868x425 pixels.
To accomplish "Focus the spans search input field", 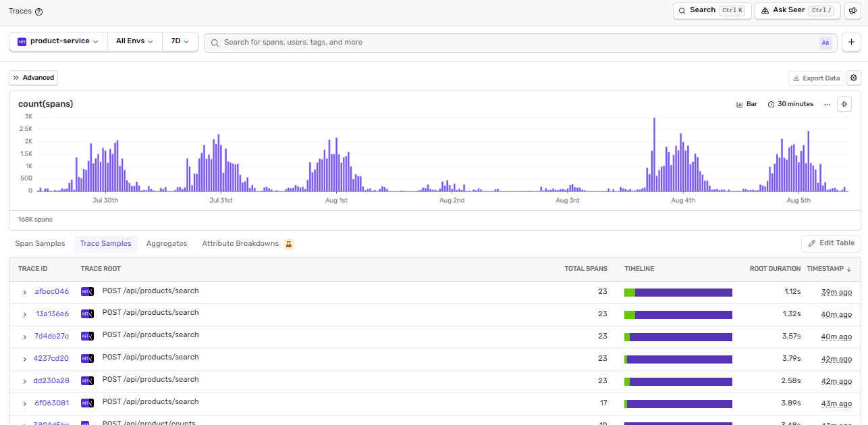I will pyautogui.click(x=520, y=43).
